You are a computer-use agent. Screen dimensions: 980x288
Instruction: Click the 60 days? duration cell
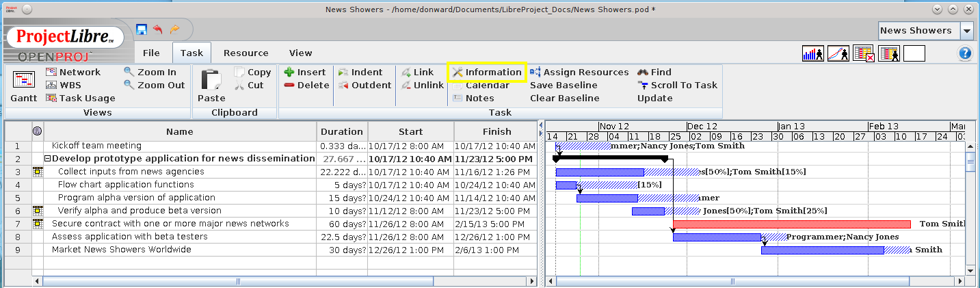point(342,224)
